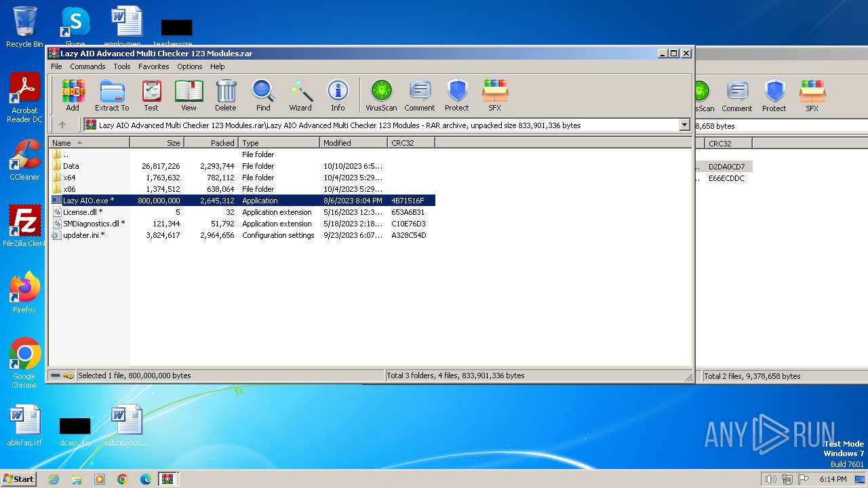Open the Options menu

(190, 66)
